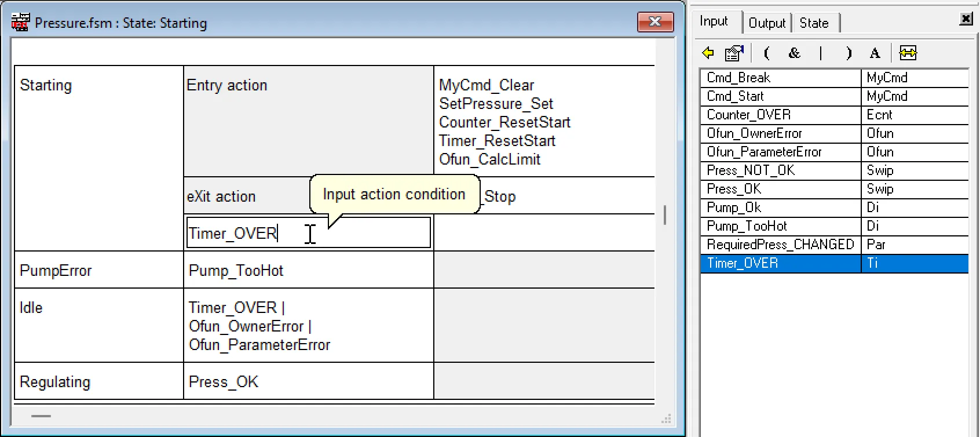The image size is (980, 437).
Task: Close the Pressure.fsm state window
Action: click(655, 21)
